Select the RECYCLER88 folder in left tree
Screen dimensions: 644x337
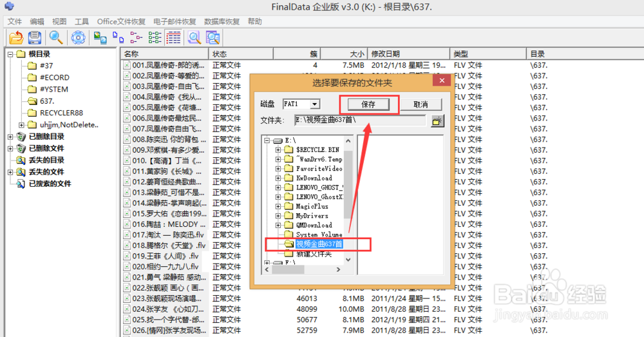61,113
